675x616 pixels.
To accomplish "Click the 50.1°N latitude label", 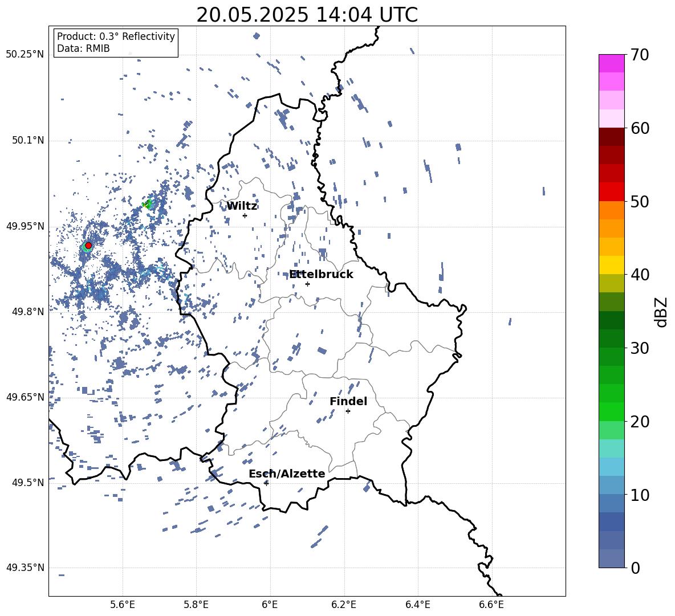I will 28,141.
